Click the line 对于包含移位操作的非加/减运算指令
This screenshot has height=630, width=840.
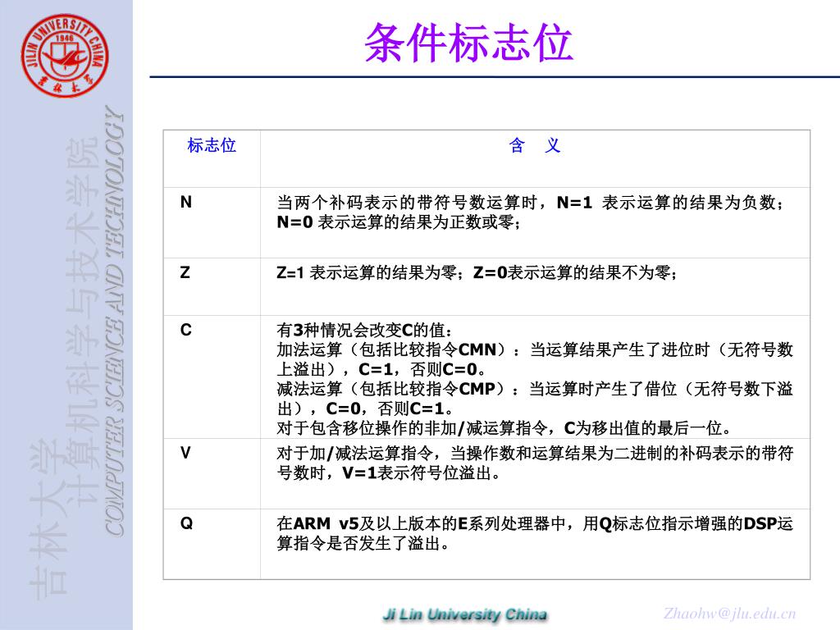pyautogui.click(x=504, y=428)
